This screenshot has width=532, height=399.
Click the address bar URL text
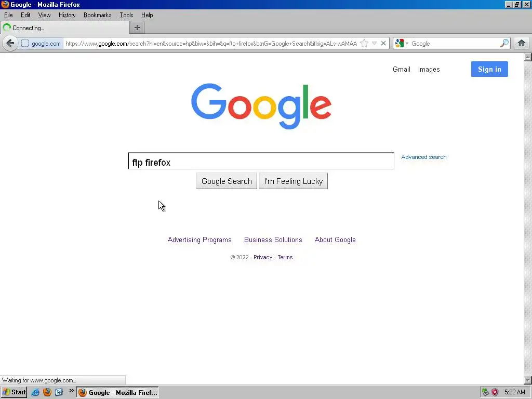211,44
